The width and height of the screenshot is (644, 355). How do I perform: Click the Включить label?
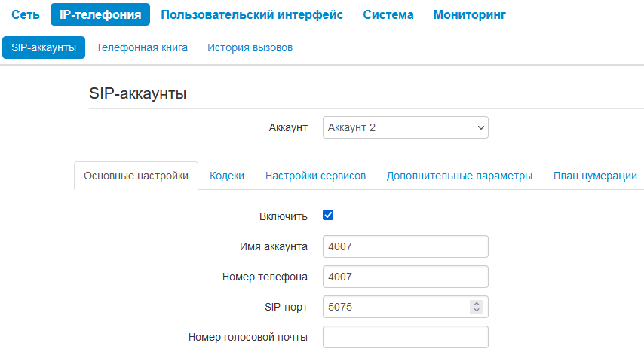point(284,217)
